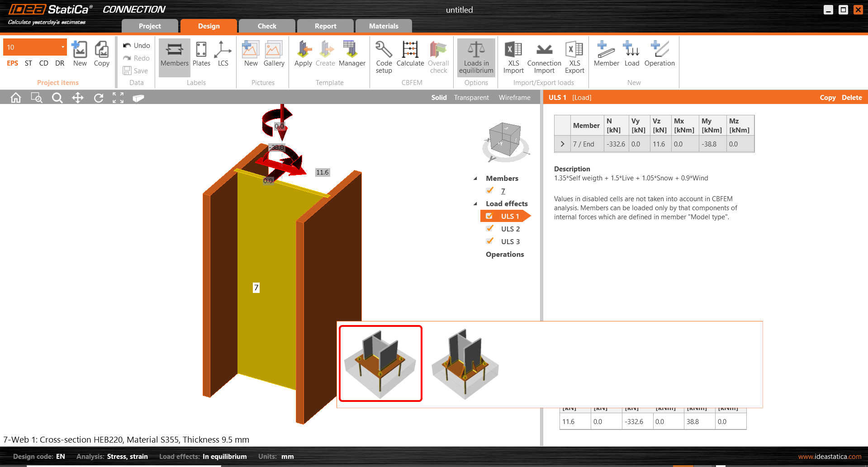Click the home view icon
The image size is (868, 467).
pos(16,98)
